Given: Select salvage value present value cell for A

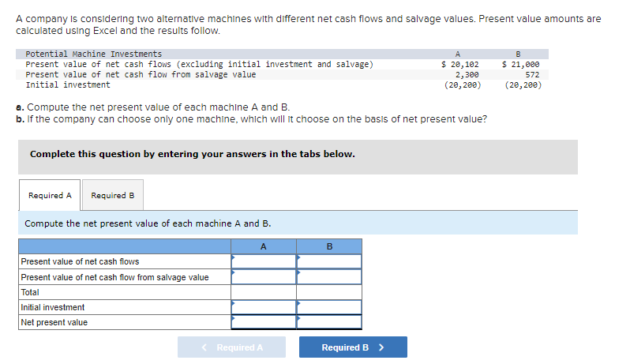Looking at the screenshot, I should pyautogui.click(x=264, y=277).
